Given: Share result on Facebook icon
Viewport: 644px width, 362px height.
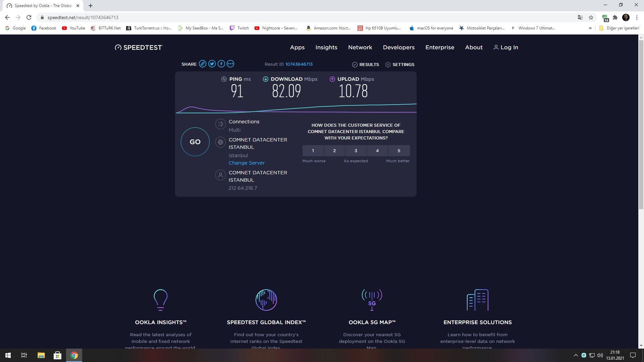Looking at the screenshot, I should point(221,64).
